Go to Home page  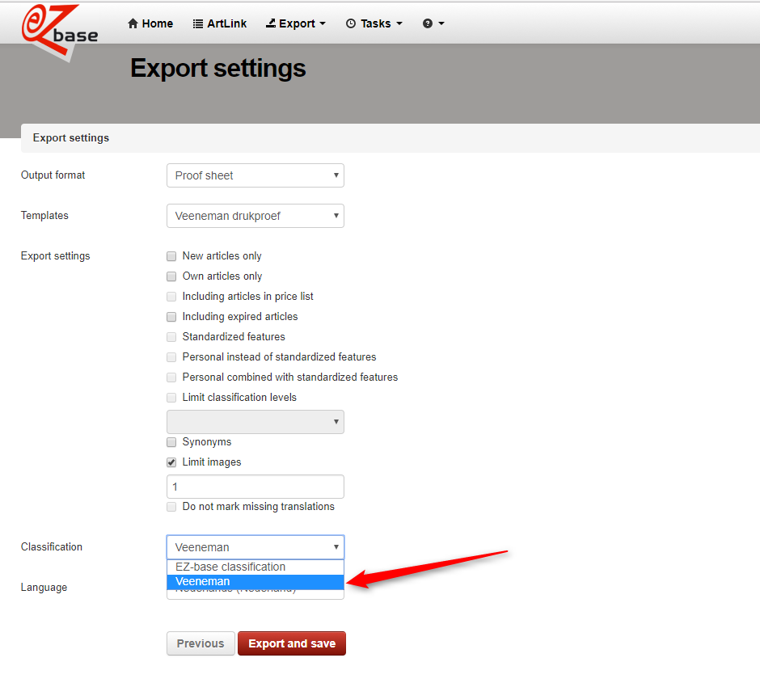point(150,23)
